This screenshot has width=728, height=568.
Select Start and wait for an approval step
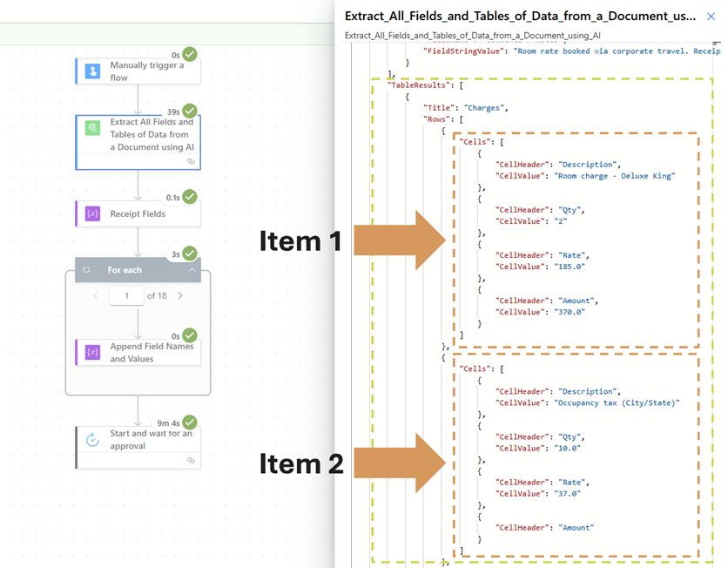click(x=150, y=440)
